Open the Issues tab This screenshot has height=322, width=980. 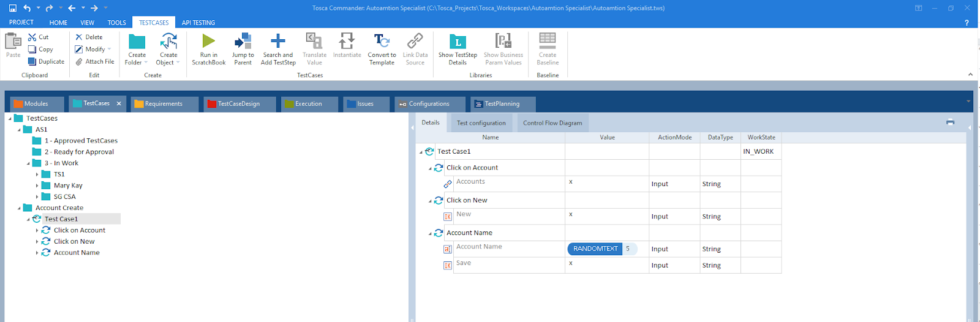366,104
